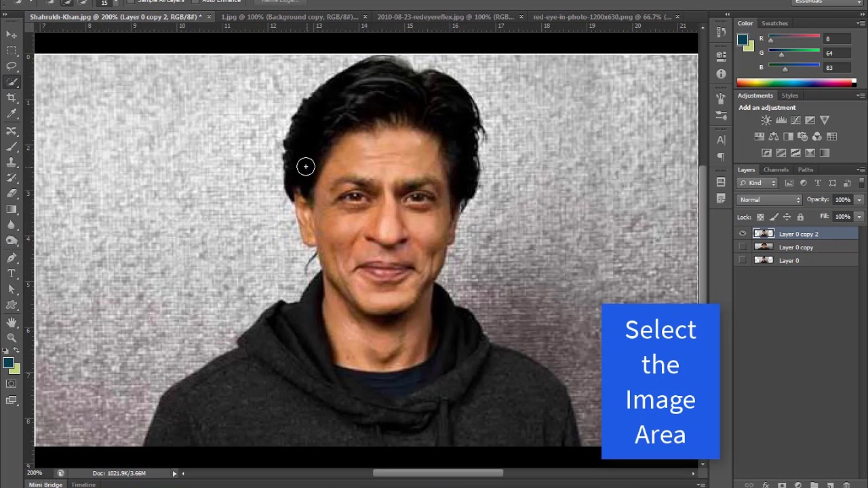The image size is (868, 488).
Task: Add a Black & White adjustment
Action: (788, 136)
